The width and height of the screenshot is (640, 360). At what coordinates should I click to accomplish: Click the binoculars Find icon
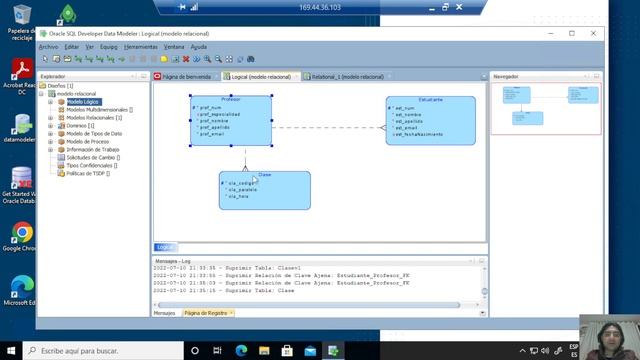pos(251,59)
